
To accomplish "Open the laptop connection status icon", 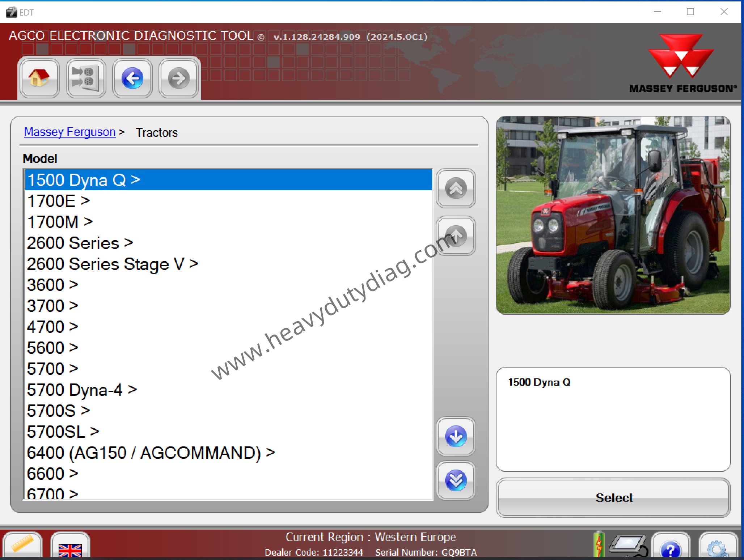I will (x=629, y=545).
